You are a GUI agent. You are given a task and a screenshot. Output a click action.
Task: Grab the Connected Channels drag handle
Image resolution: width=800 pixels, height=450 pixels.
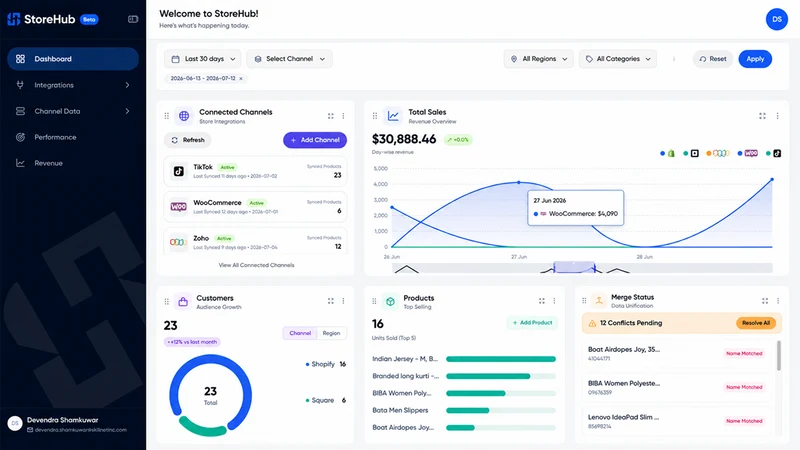[x=166, y=116]
